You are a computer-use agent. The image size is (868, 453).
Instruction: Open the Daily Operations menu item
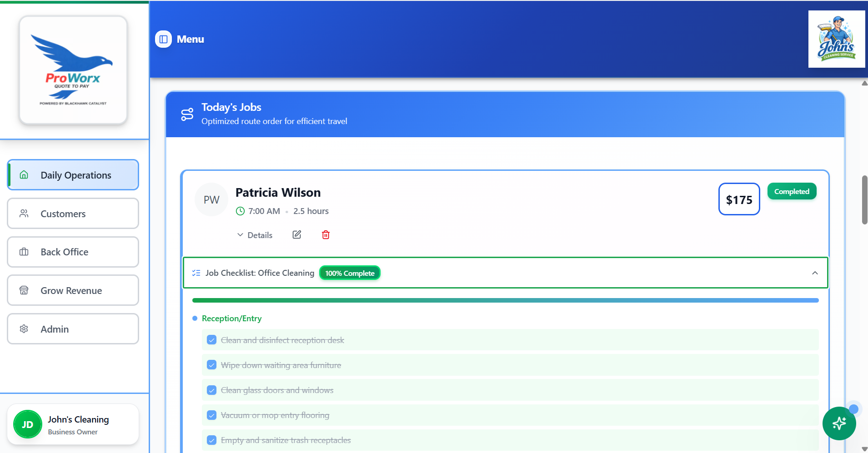point(73,174)
